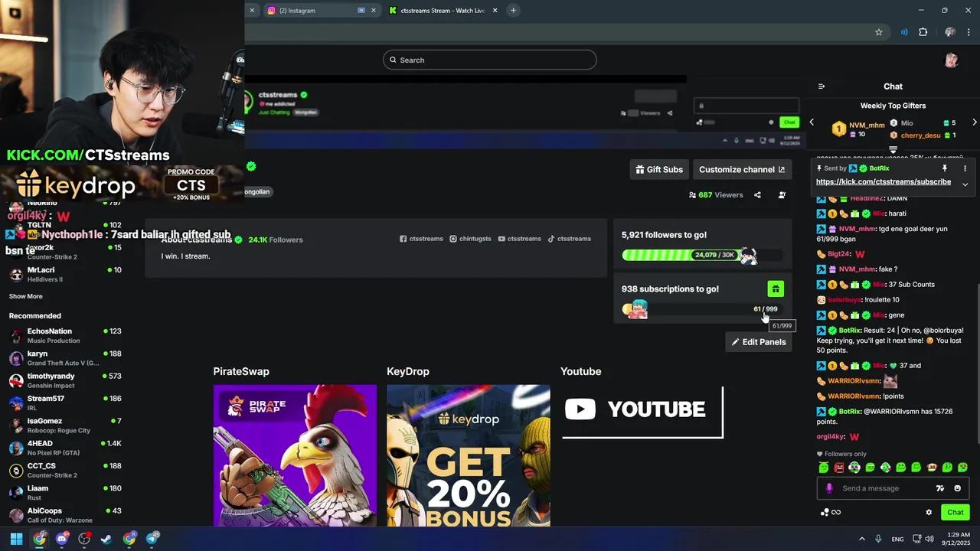
Task: Open the ctsstreams Facebook link
Action: 421,239
